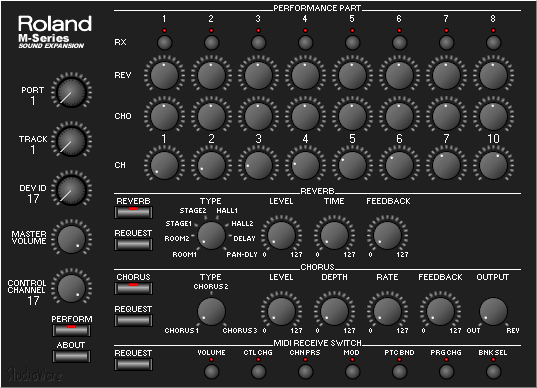Open the ABOUT button
537x388 pixels.
pos(71,356)
